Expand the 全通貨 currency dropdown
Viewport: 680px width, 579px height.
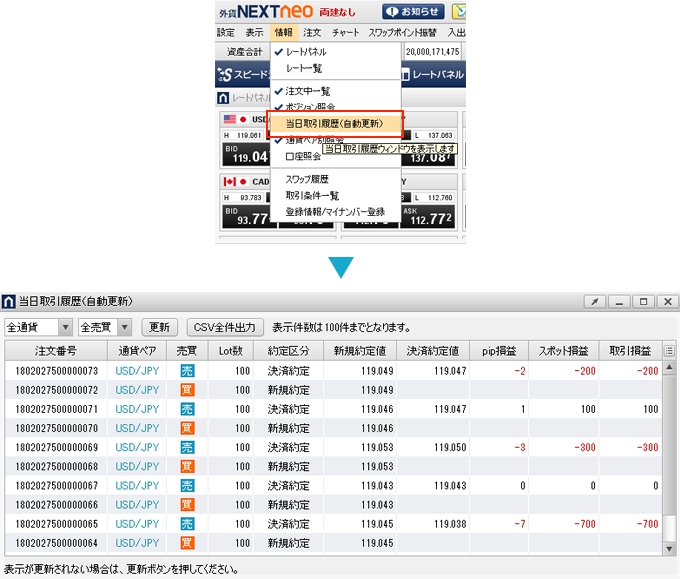(65, 327)
